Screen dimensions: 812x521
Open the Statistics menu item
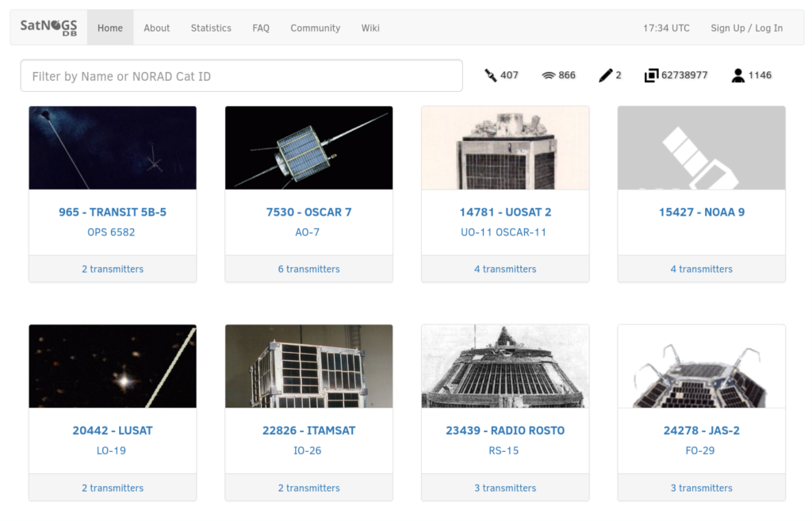[211, 28]
